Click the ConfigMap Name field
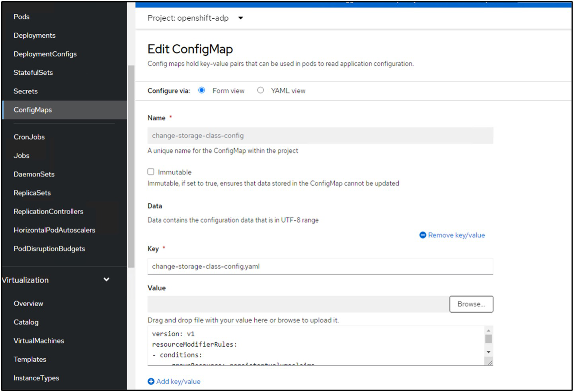This screenshot has width=575, height=392. point(320,136)
